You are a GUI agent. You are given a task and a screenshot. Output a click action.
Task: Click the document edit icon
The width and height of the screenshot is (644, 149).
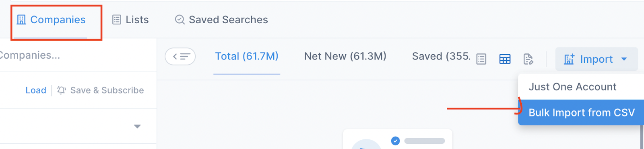[528, 59]
